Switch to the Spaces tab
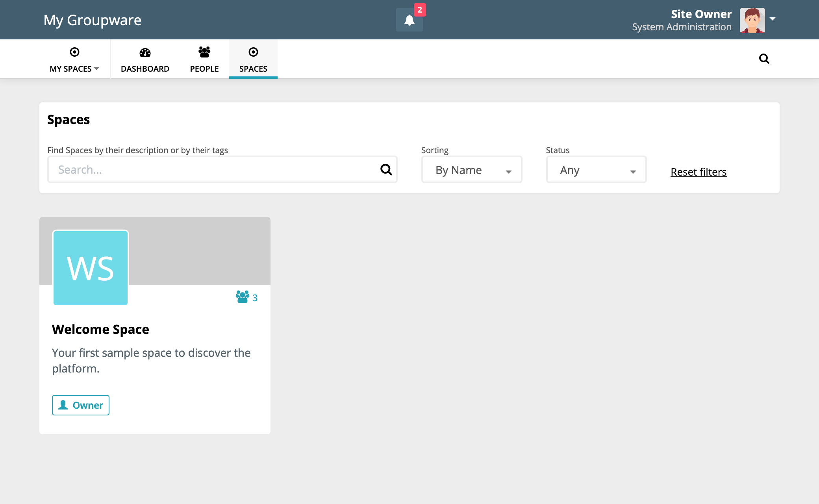This screenshot has width=819, height=504. click(253, 69)
